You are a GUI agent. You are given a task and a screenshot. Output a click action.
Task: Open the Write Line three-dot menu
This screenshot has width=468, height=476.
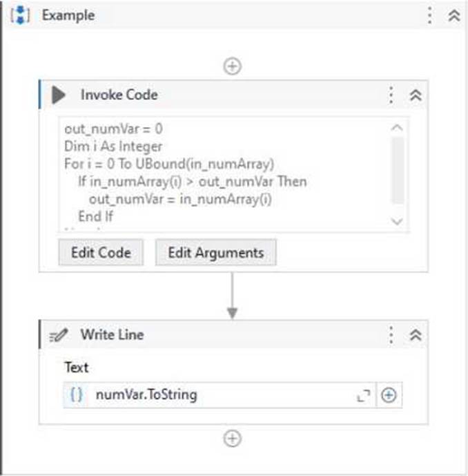[x=391, y=335]
